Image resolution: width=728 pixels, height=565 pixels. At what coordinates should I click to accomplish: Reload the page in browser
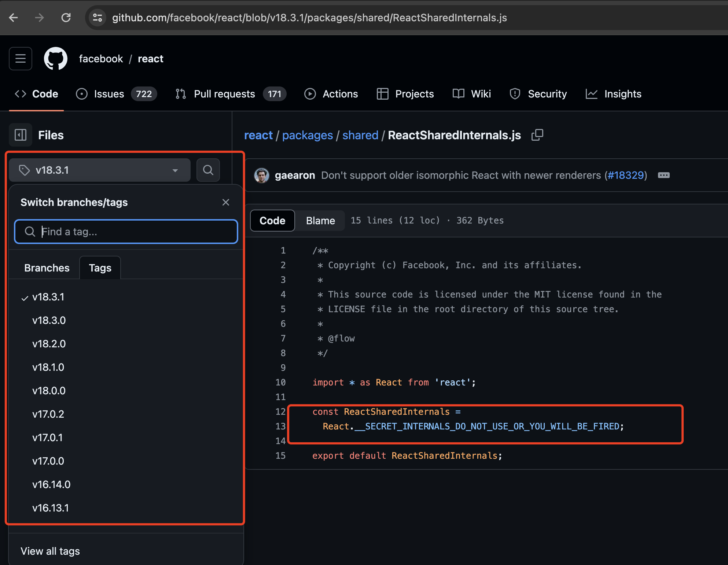coord(66,18)
